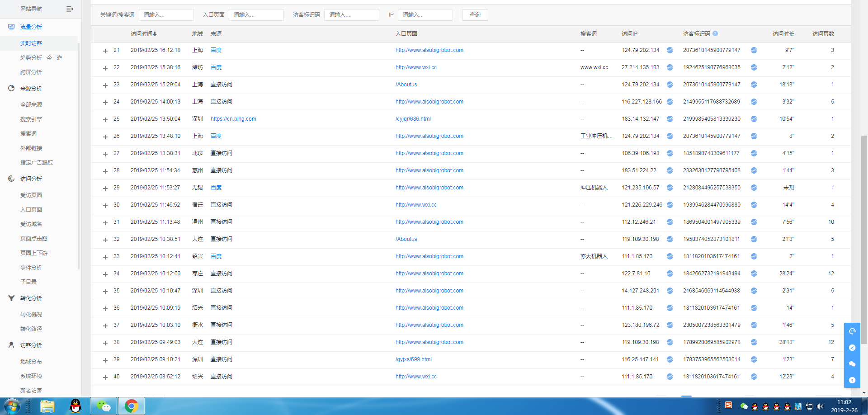Select 受访页面 in the sidebar menu
868x415 pixels.
31,195
